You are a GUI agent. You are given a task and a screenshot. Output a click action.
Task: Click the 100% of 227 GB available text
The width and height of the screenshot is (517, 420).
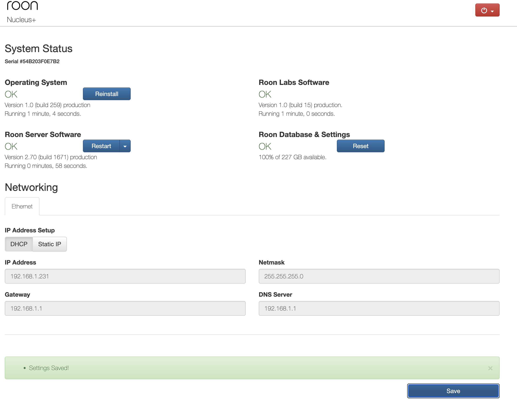click(x=293, y=157)
